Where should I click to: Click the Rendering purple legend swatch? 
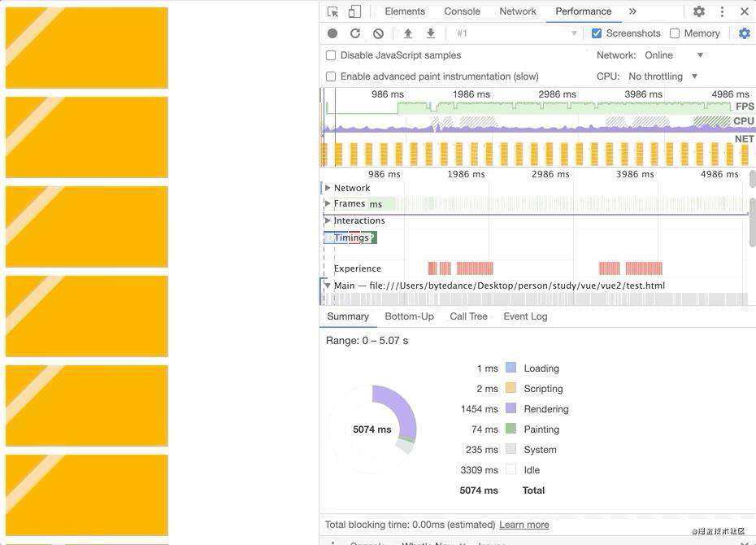tap(511, 408)
